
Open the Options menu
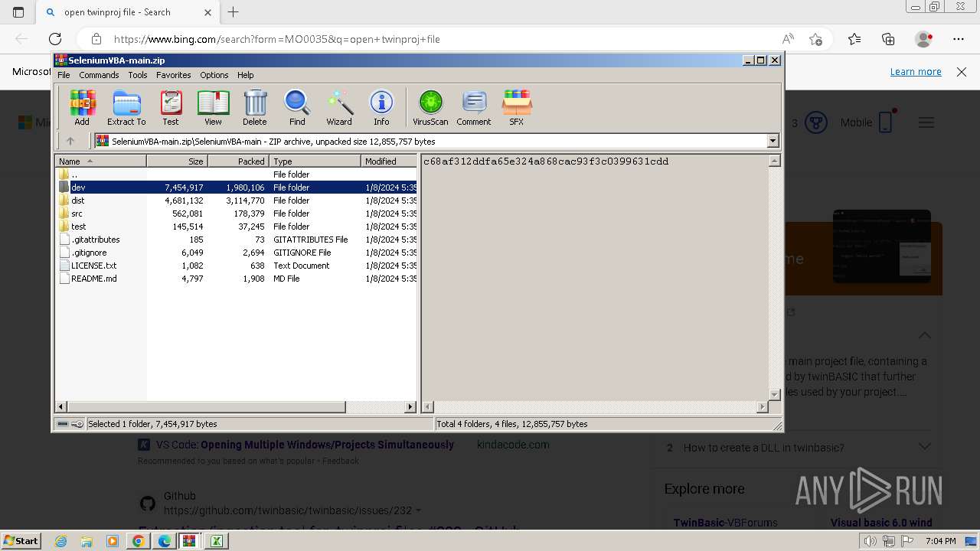coord(214,75)
